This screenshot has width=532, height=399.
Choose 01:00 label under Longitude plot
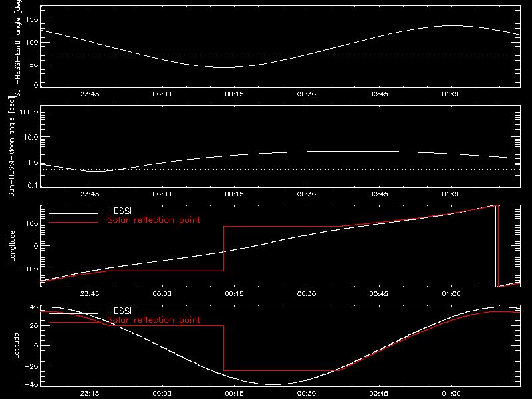point(451,294)
